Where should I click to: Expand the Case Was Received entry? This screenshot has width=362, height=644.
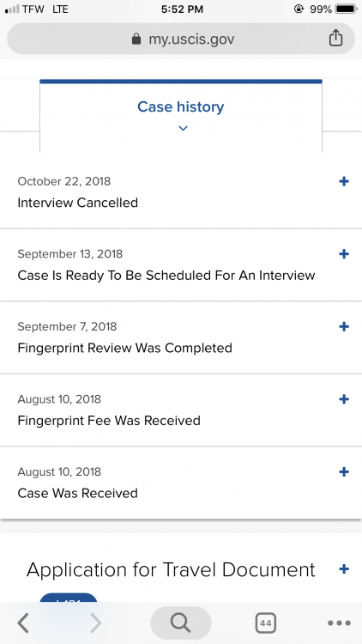click(344, 471)
